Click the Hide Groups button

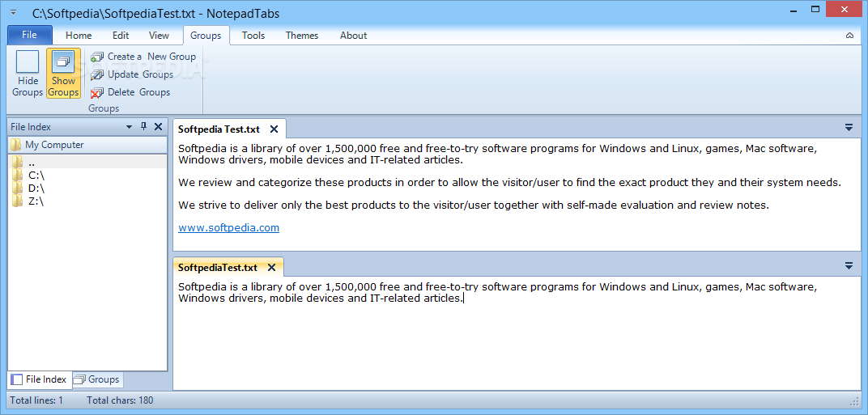point(28,74)
